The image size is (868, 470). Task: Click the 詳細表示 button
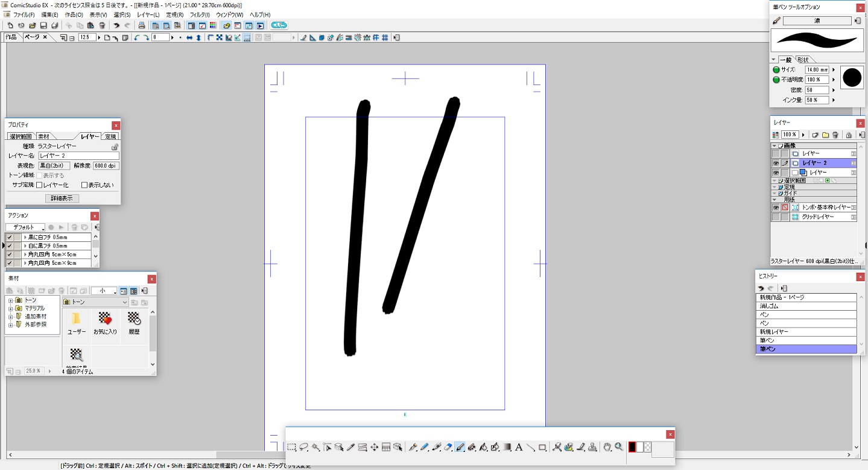coord(62,198)
